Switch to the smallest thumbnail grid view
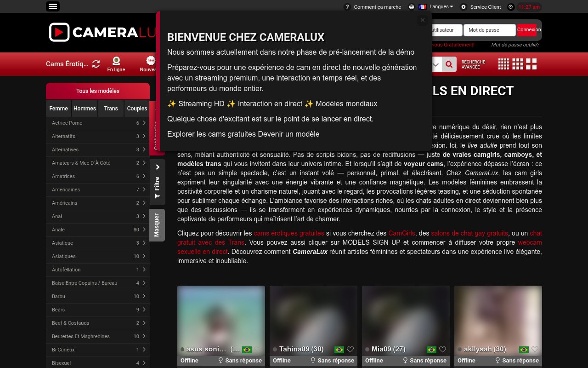The image size is (588, 368). point(504,64)
